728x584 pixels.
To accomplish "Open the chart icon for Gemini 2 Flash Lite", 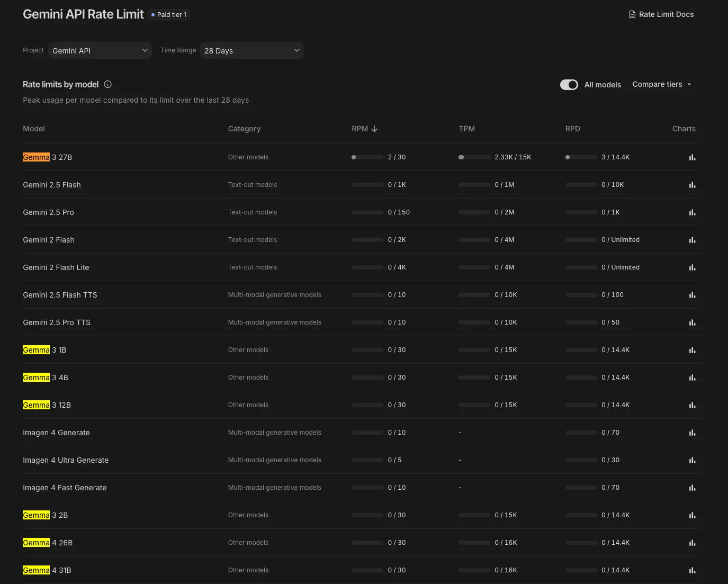I will pyautogui.click(x=692, y=267).
